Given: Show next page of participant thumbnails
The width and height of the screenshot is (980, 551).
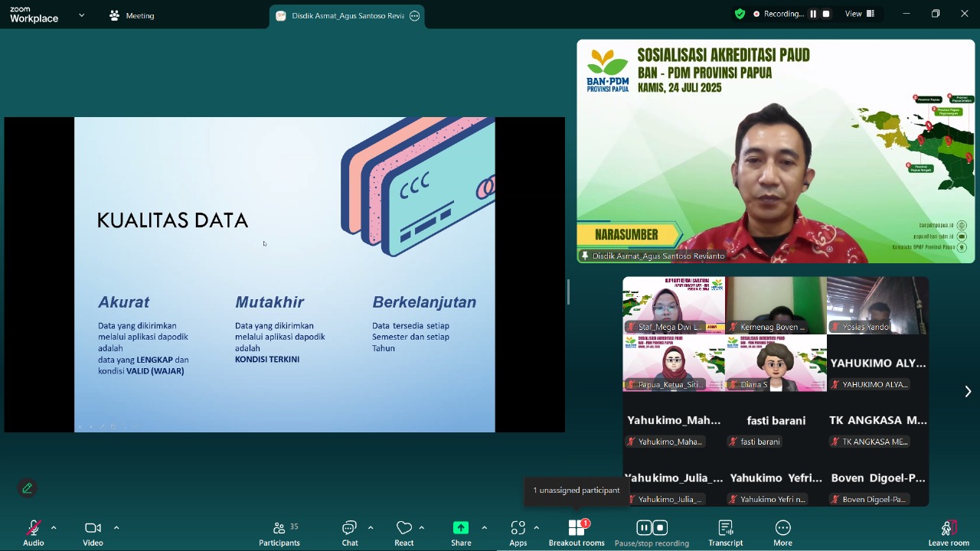Looking at the screenshot, I should pyautogui.click(x=967, y=392).
